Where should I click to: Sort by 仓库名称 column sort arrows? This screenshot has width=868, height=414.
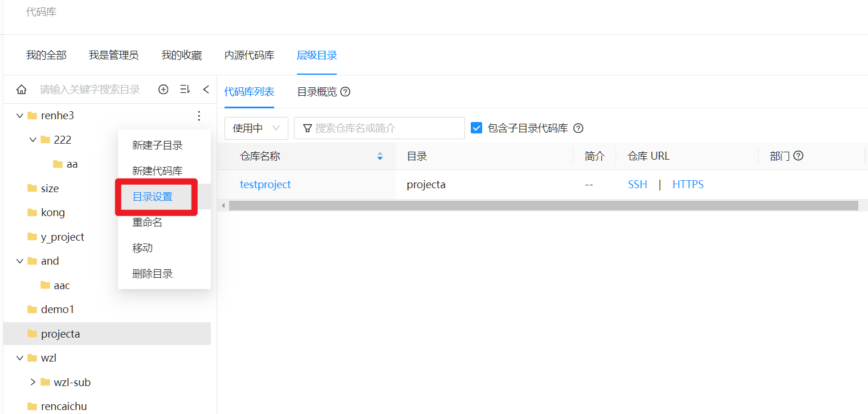coord(380,156)
